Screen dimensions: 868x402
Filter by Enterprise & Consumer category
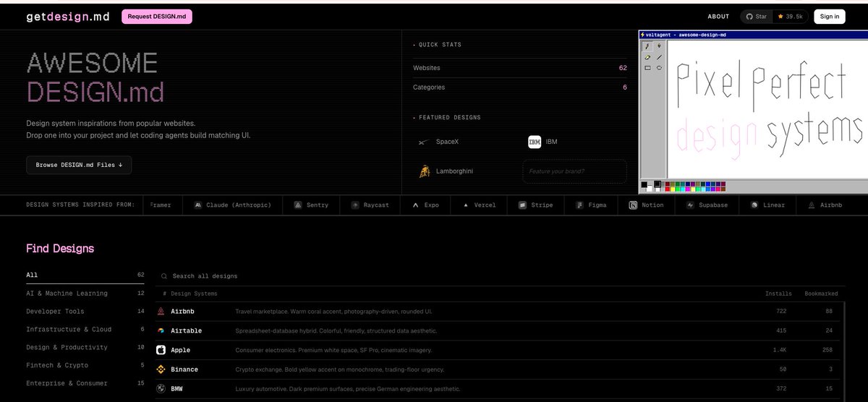pyautogui.click(x=85, y=383)
